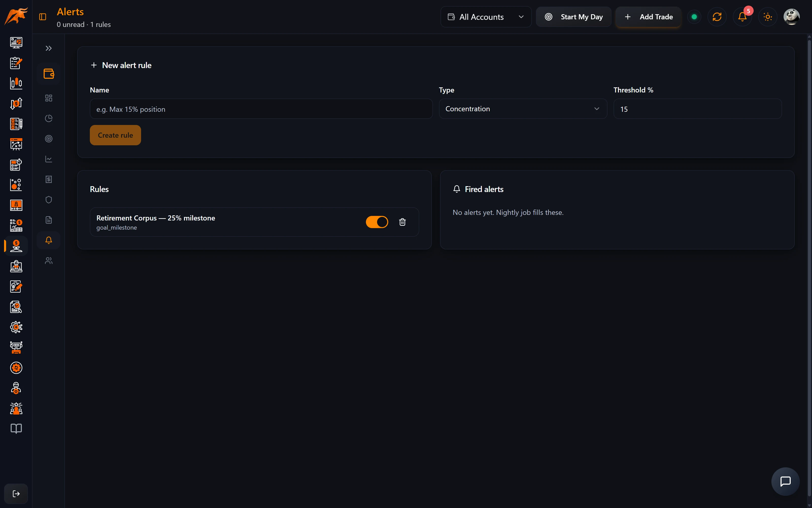This screenshot has height=508, width=812.
Task: Open the receipt dollar icon in secondary sidebar
Action: pyautogui.click(x=49, y=179)
